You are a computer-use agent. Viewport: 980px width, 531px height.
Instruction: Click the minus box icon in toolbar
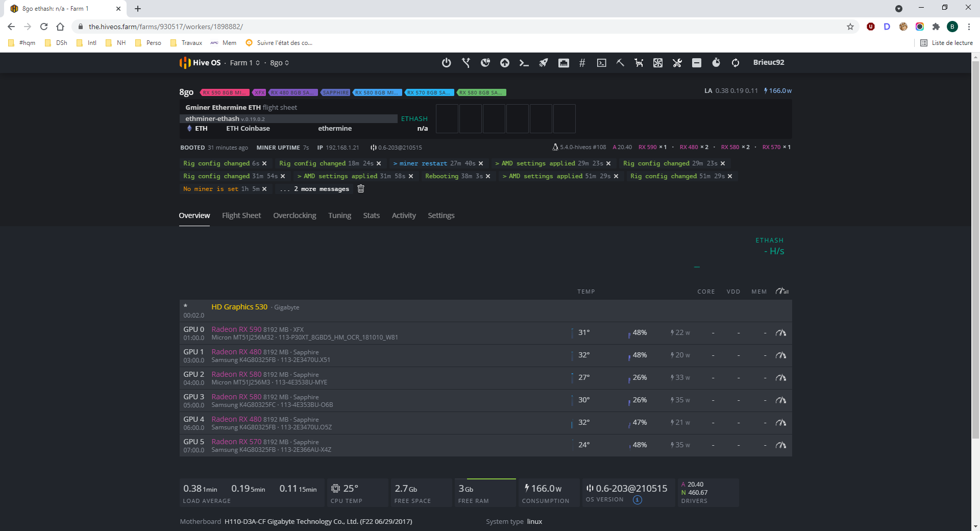[697, 63]
